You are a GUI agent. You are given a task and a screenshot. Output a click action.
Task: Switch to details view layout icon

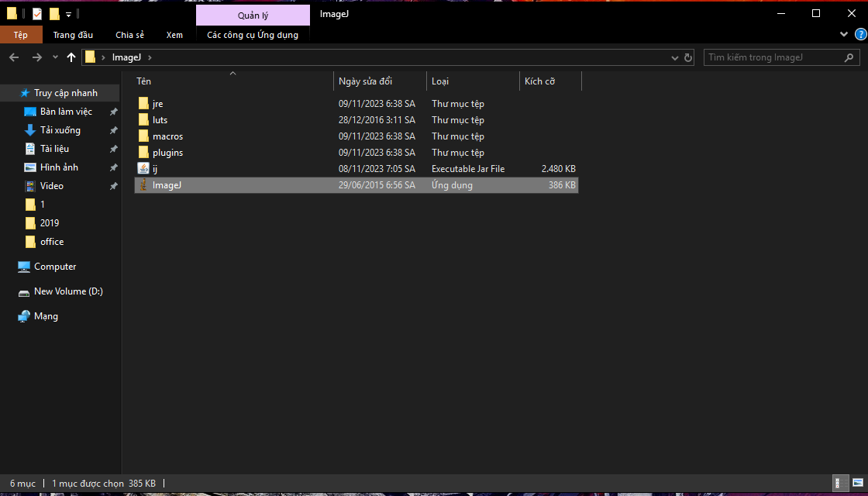coord(840,483)
